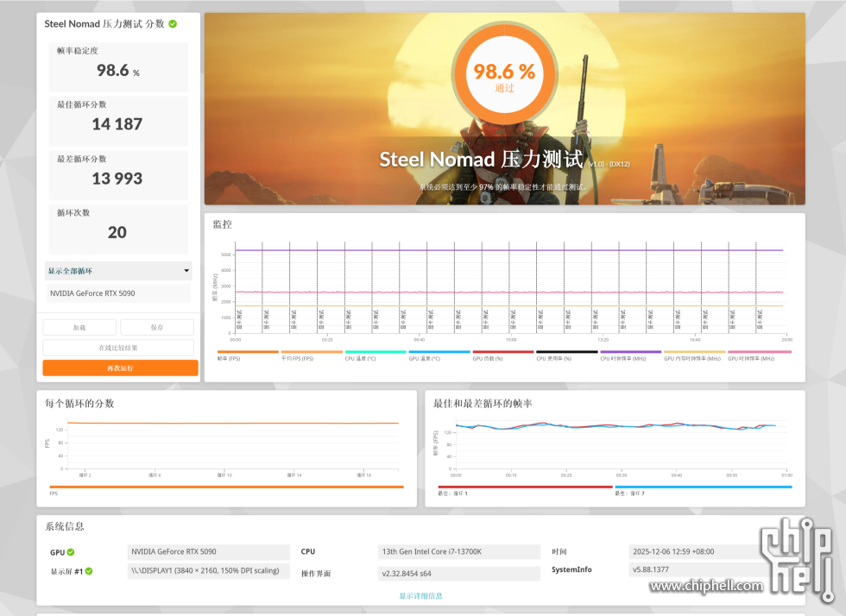Screen dimensions: 846x616
Task: Click the 保存 button
Action: [x=156, y=328]
